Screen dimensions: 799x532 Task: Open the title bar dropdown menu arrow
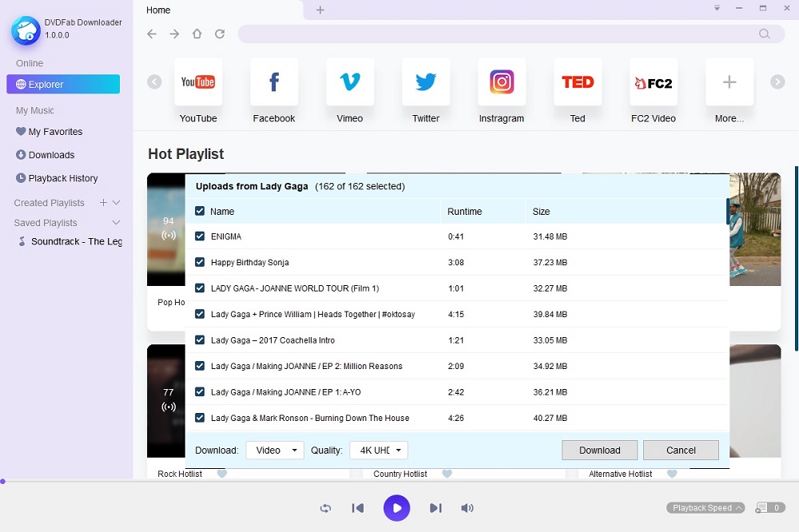[717, 8]
